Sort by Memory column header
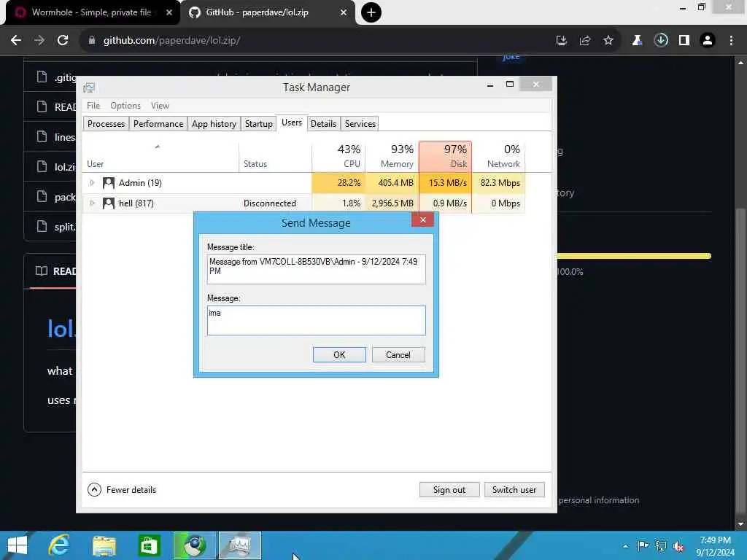Screen dimensions: 747x560 pos(392,157)
